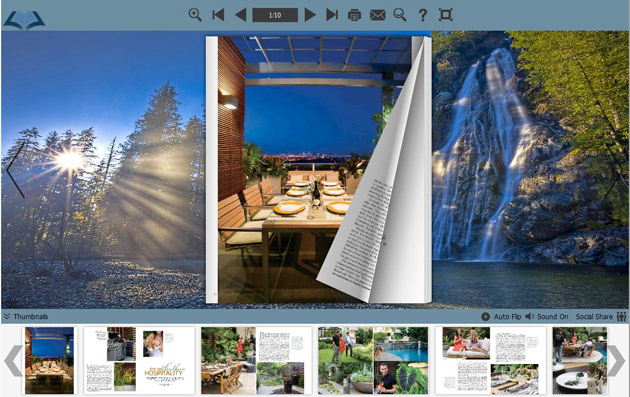Image resolution: width=630 pixels, height=397 pixels.
Task: Open Social Share options
Action: tap(594, 317)
